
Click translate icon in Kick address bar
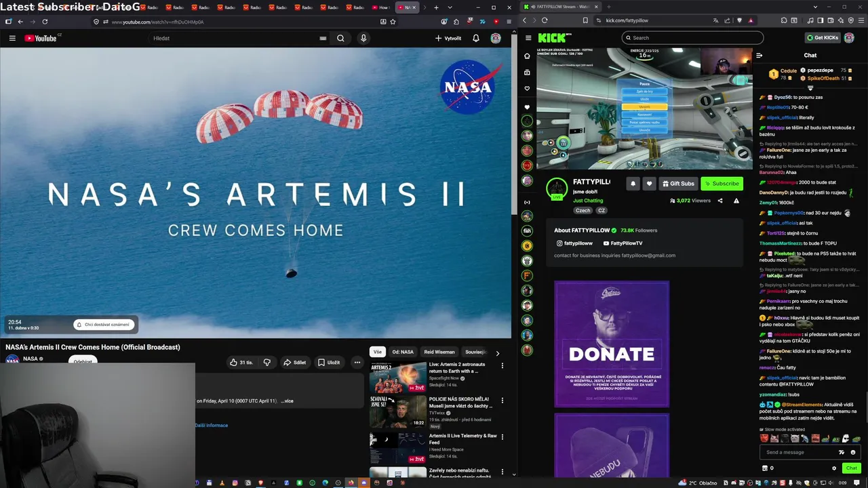pyautogui.click(x=716, y=20)
